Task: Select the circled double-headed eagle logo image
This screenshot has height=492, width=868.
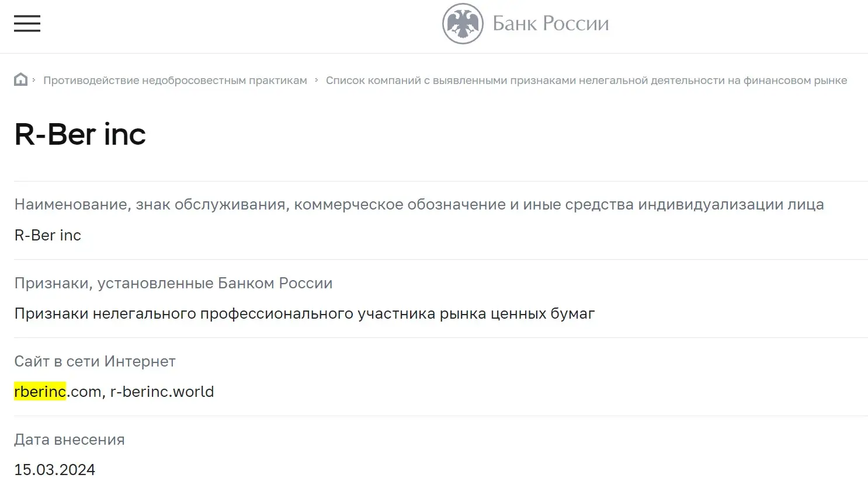Action: [463, 23]
